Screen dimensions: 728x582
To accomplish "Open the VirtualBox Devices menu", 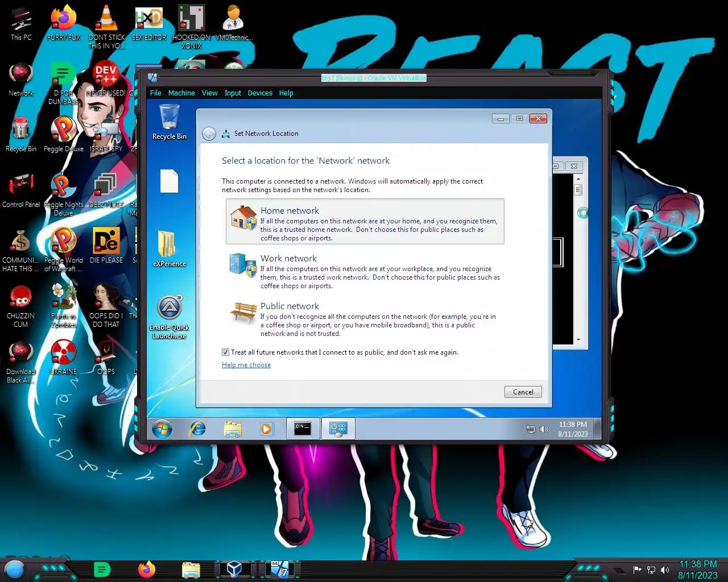I will pyautogui.click(x=260, y=93).
